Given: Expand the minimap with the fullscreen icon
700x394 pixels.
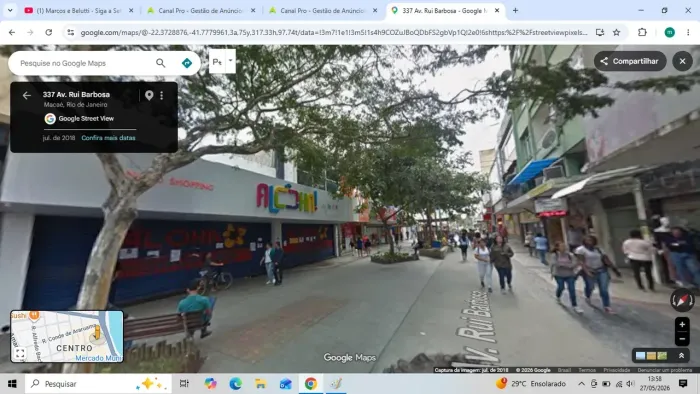Looking at the screenshot, I should tap(20, 354).
